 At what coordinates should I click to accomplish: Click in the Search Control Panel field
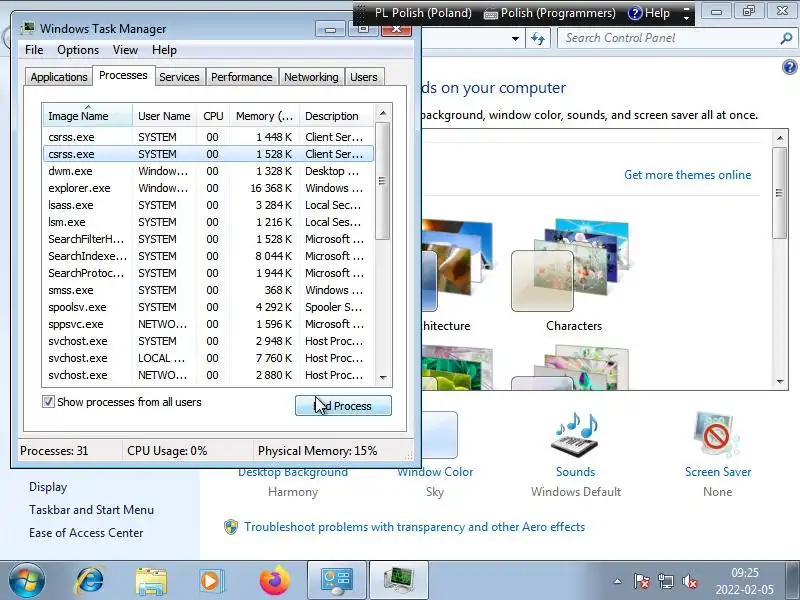669,38
